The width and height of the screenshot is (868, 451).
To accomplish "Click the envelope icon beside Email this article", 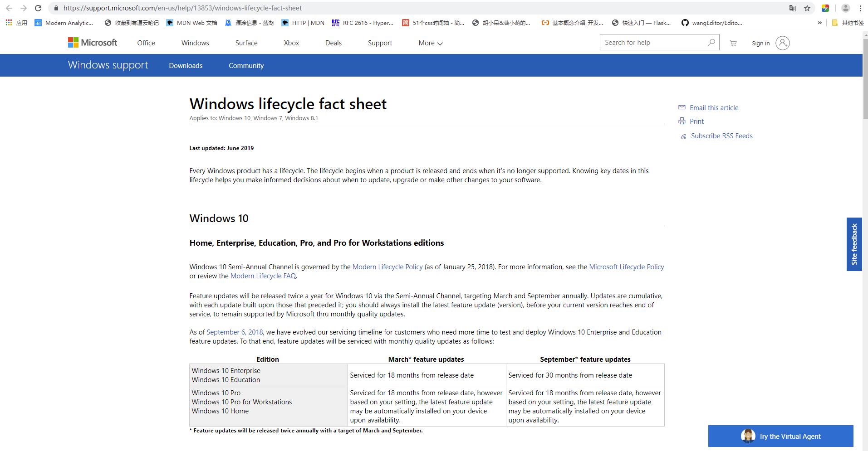I will click(x=682, y=107).
